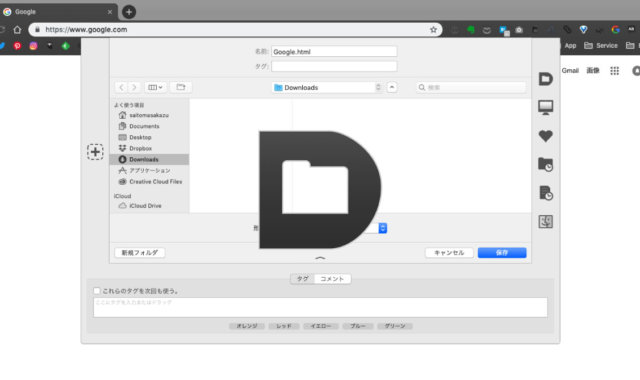Viewport: 640px width, 380px height.
Task: Show recent folders via folder-clock icon
Action: (x=545, y=164)
